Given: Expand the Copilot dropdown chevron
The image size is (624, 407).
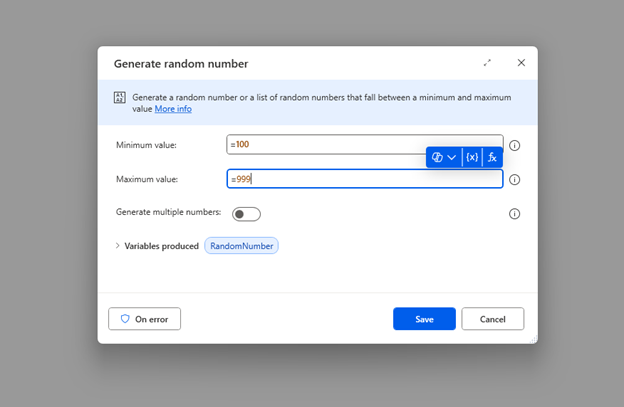Looking at the screenshot, I should (451, 158).
